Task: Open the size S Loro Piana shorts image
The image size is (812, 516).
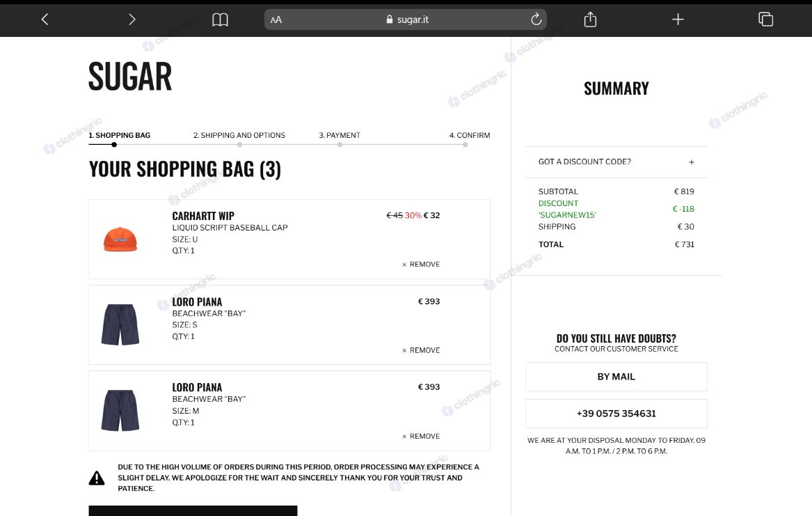Action: (x=120, y=325)
